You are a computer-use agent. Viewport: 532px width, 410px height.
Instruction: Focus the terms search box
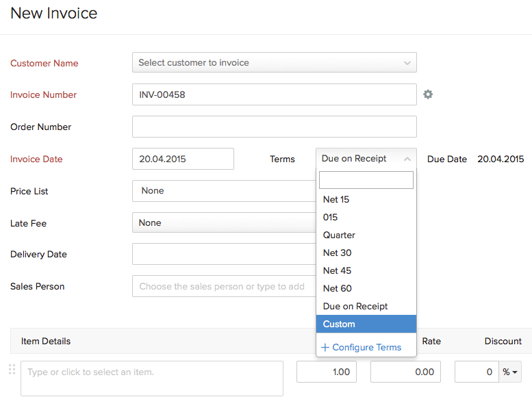coord(366,180)
